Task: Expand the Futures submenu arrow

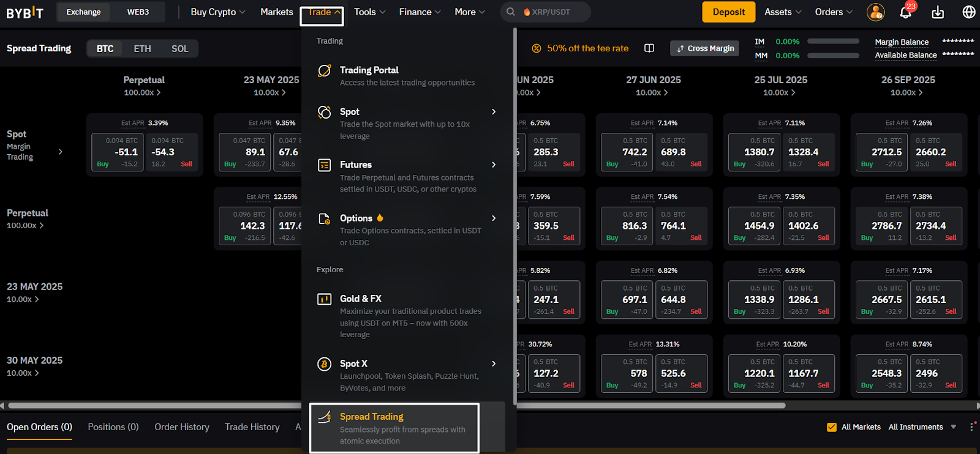Action: [x=494, y=165]
